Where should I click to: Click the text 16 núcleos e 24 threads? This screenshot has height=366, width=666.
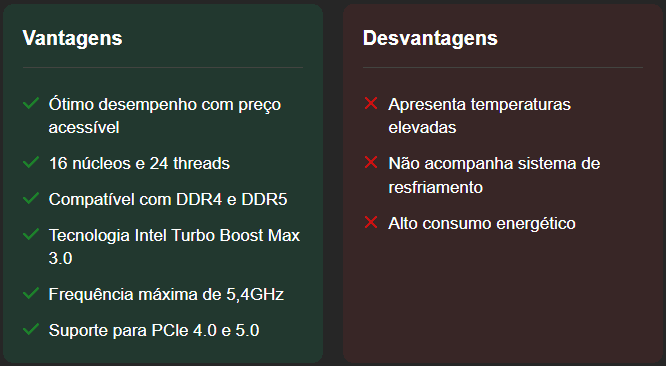coord(139,163)
